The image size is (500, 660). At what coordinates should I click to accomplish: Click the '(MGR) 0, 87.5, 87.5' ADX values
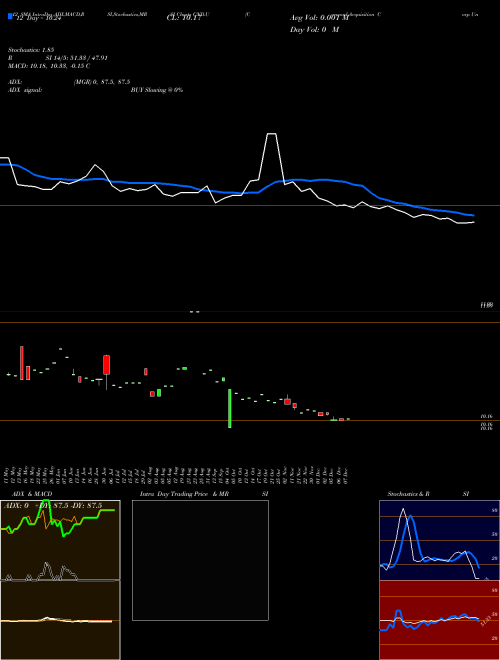101,82
